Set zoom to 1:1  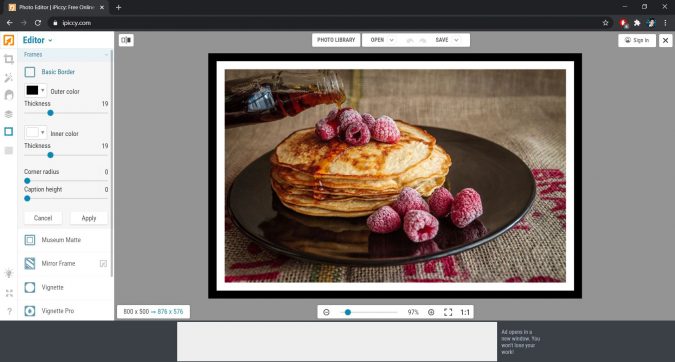(465, 312)
